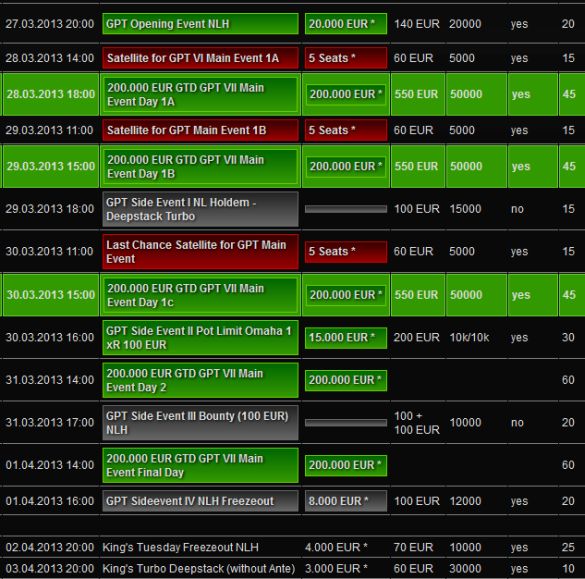Click the 5 Seats badge for 28.03.2013 14:00

pos(346,58)
